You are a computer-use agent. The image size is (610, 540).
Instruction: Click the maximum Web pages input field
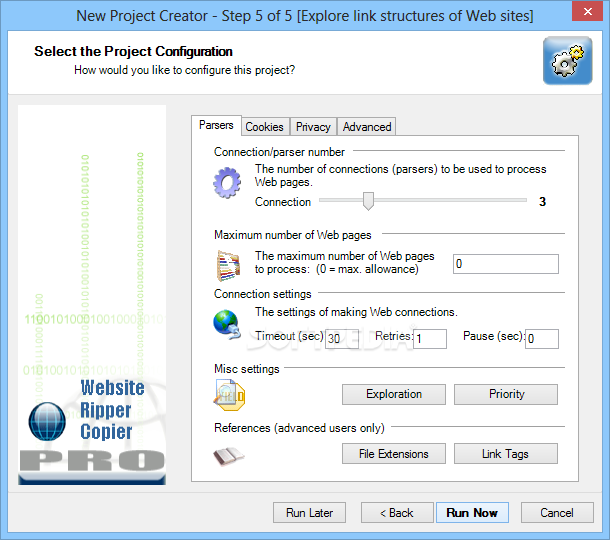pos(506,264)
